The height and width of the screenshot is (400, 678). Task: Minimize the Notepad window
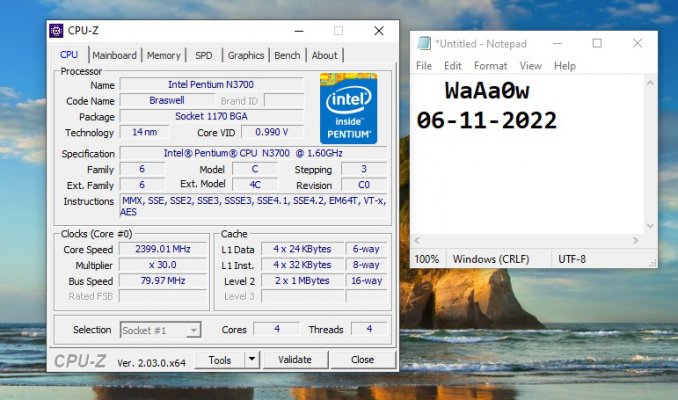click(x=557, y=43)
